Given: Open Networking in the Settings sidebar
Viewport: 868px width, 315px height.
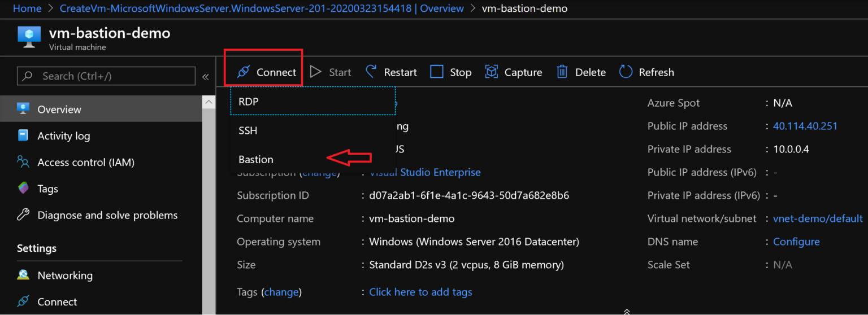Looking at the screenshot, I should 64,275.
